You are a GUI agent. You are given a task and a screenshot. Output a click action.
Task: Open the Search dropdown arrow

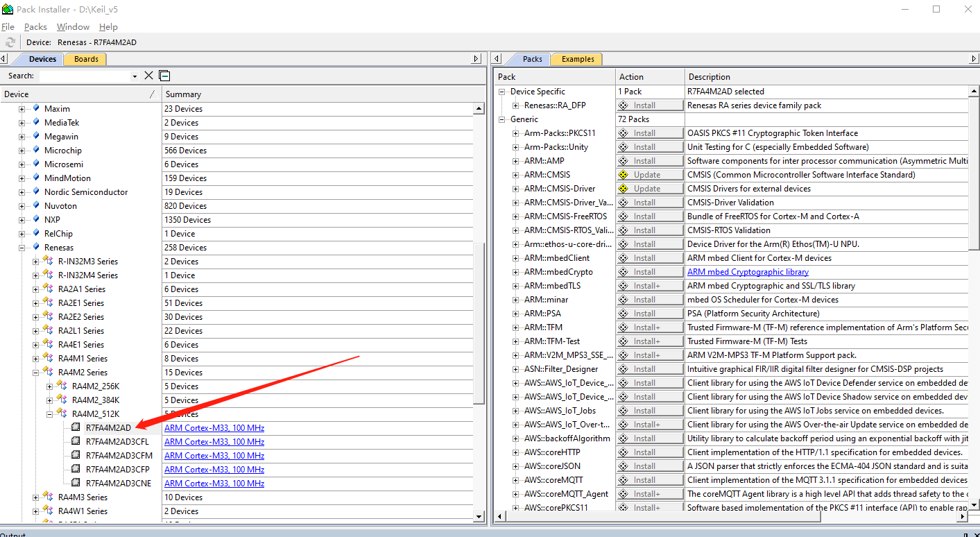(x=135, y=76)
